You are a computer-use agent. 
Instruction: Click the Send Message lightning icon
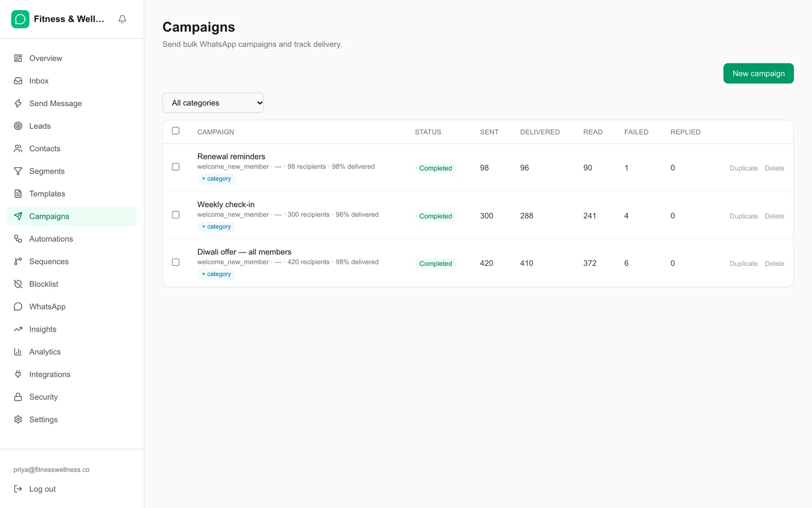coord(18,104)
